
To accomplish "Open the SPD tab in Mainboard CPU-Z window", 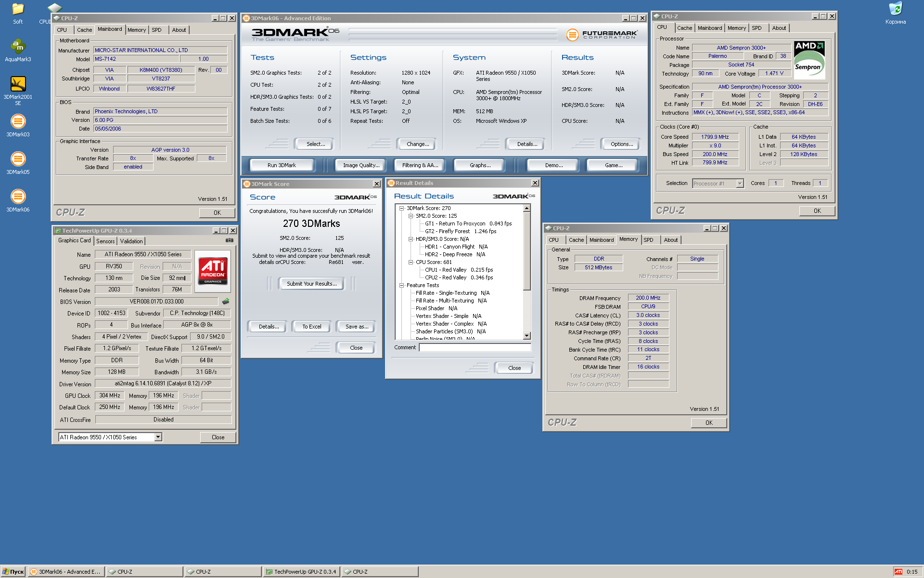I will tap(157, 30).
